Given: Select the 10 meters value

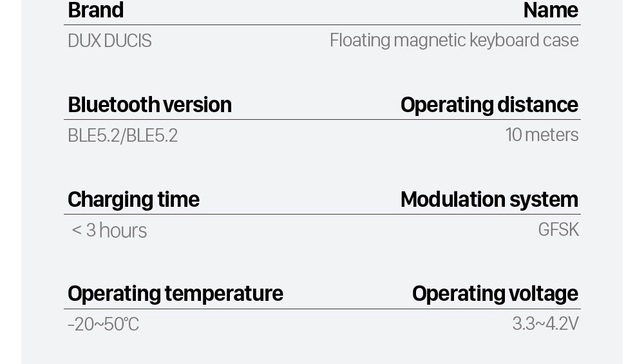Looking at the screenshot, I should (542, 135).
